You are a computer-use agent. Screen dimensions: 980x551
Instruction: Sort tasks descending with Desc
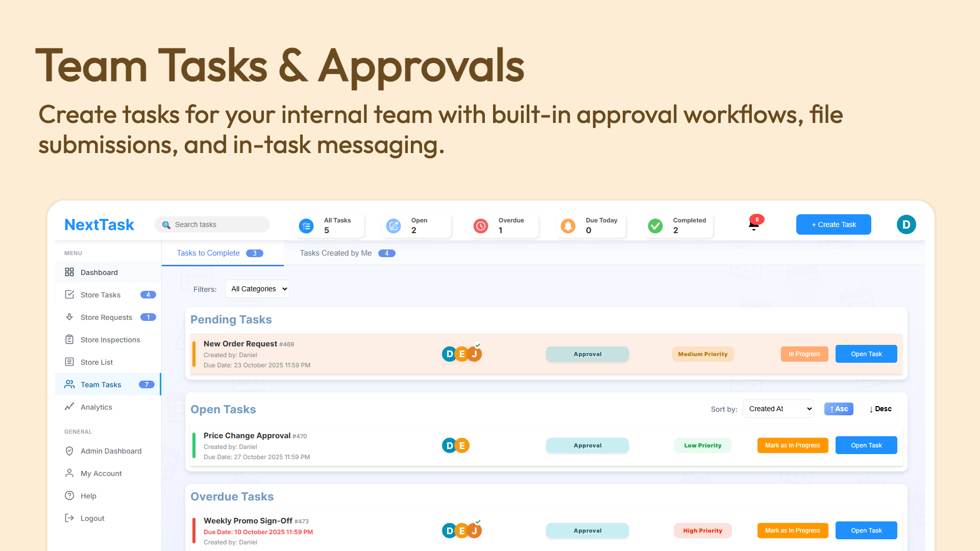(880, 409)
